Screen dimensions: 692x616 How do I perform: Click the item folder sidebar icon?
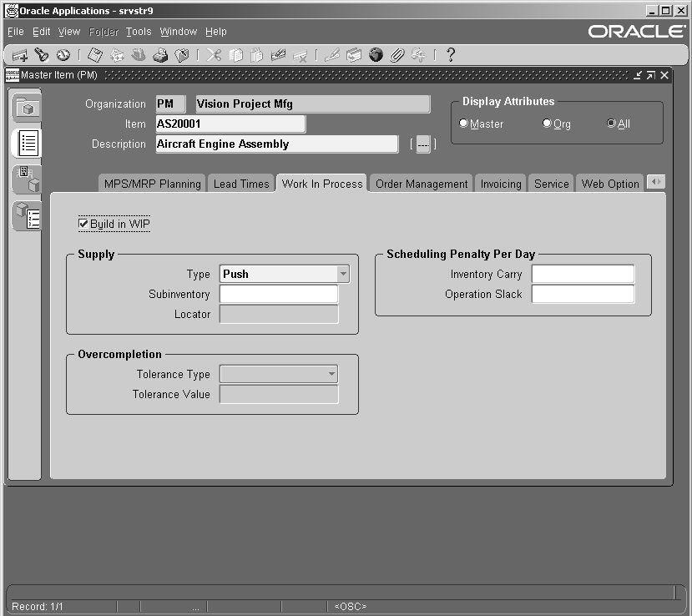[x=28, y=107]
